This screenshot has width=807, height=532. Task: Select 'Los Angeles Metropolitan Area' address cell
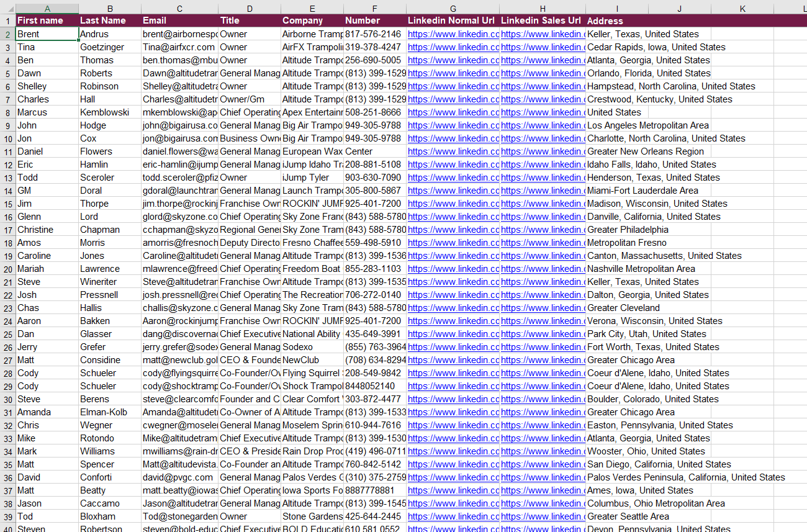pos(647,125)
